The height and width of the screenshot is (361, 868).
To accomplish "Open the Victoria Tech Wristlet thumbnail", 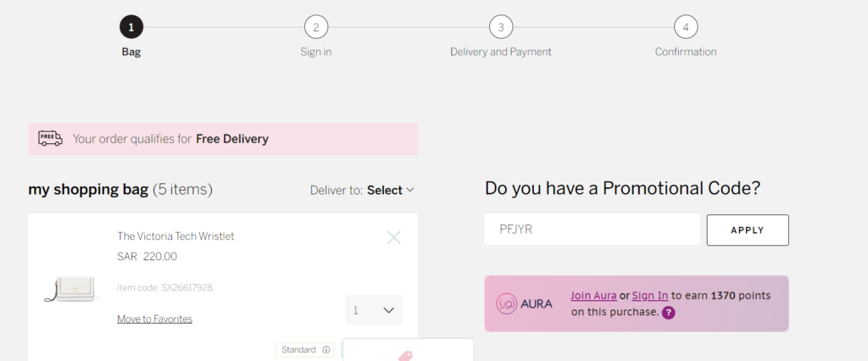I will 71,288.
